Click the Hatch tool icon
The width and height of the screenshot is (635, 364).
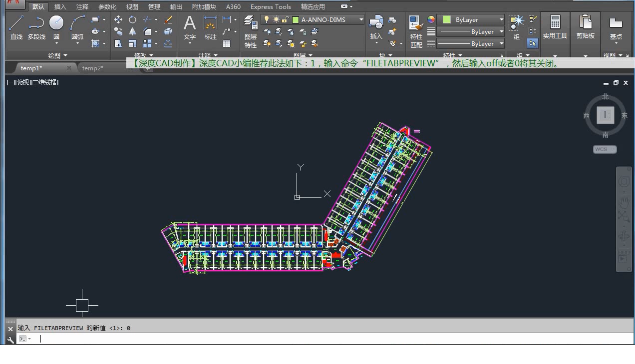[95, 43]
